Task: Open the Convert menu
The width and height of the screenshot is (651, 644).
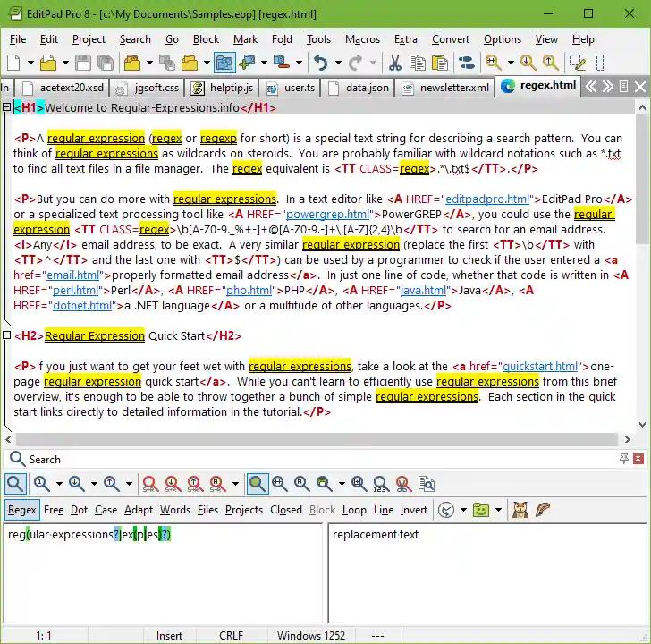Action: pos(451,39)
